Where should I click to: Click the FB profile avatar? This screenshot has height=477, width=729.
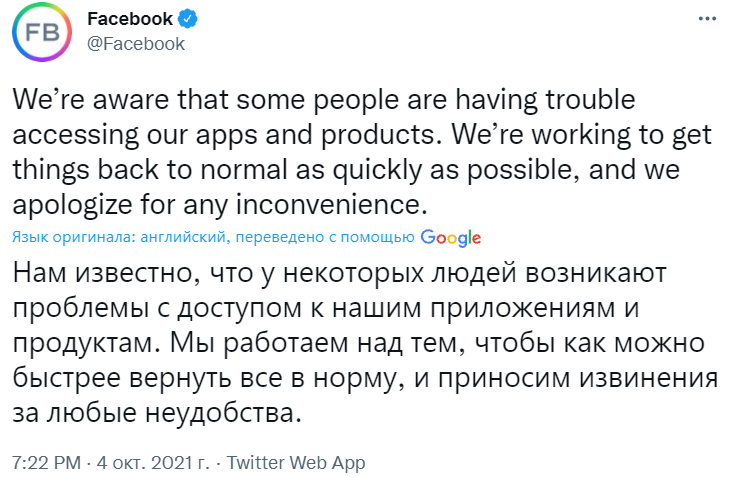point(43,31)
